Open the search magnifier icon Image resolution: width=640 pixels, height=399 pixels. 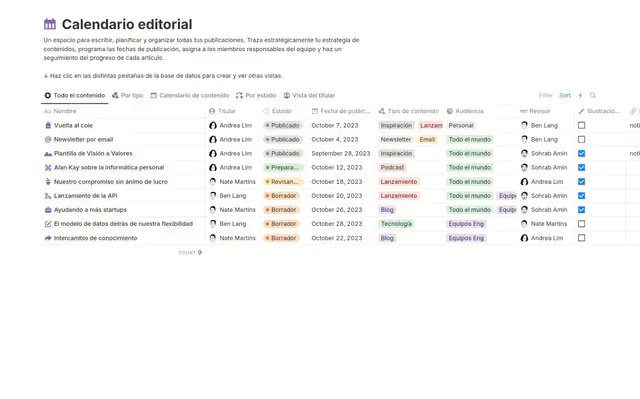(593, 95)
